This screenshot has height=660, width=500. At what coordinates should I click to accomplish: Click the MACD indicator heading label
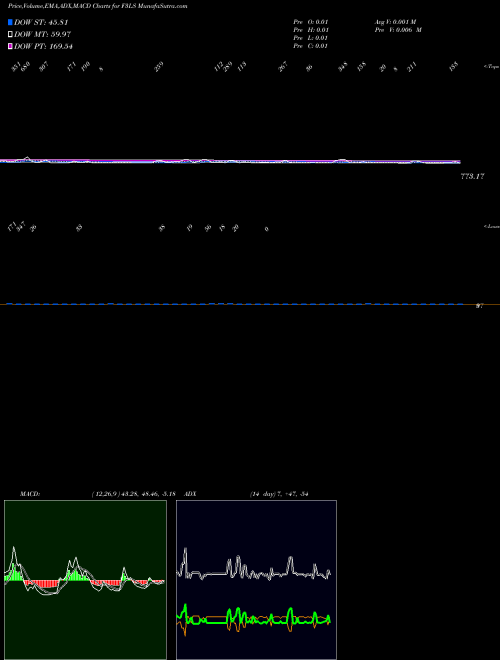coord(30,494)
